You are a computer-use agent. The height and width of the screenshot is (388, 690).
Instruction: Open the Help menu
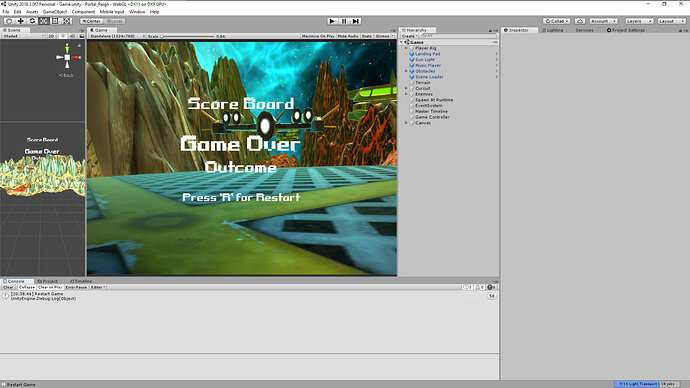tap(154, 12)
